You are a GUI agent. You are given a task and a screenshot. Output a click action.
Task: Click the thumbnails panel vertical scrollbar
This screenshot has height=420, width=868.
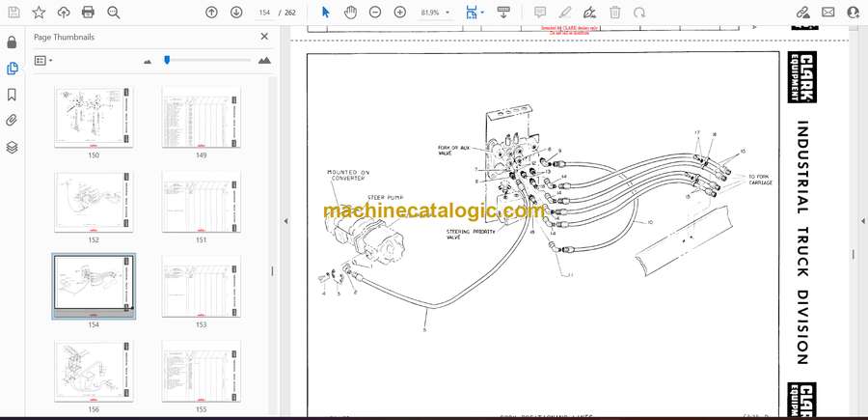click(272, 246)
